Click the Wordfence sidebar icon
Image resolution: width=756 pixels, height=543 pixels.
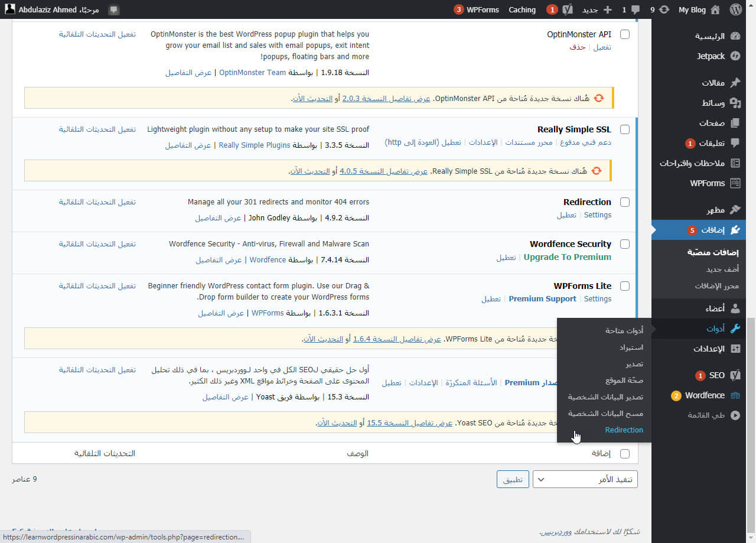click(x=735, y=395)
